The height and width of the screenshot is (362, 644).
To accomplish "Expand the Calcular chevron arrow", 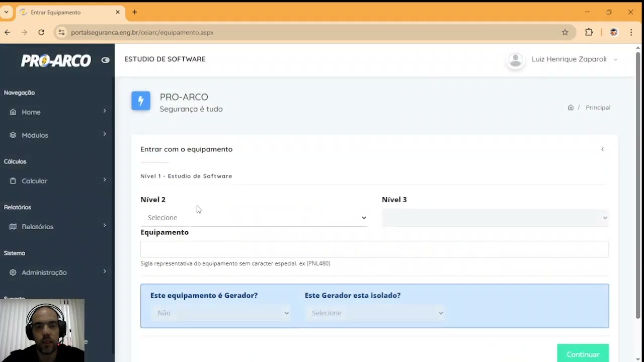I will coord(105,179).
